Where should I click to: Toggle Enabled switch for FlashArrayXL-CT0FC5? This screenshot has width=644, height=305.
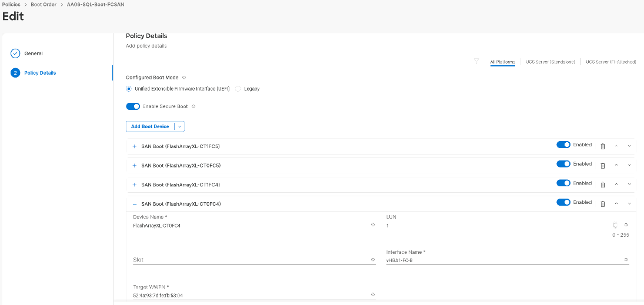tap(563, 164)
